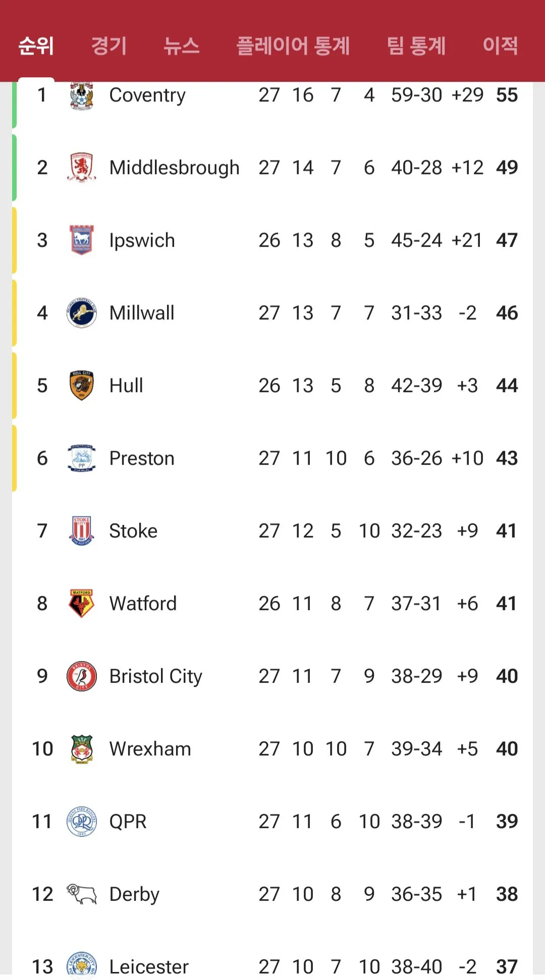The height and width of the screenshot is (980, 545).
Task: Tap the Bristol City robin badge
Action: (x=81, y=676)
